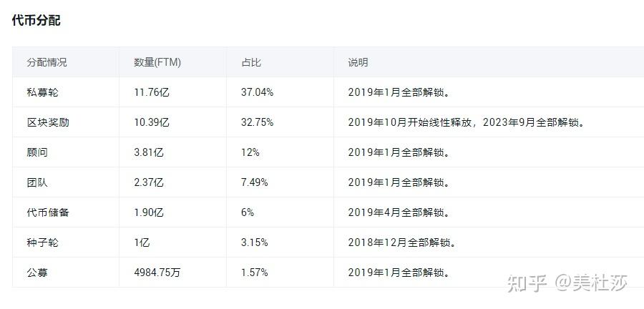The image size is (644, 309).
Task: Click the 11.76亿 amount cell
Action: (x=152, y=92)
